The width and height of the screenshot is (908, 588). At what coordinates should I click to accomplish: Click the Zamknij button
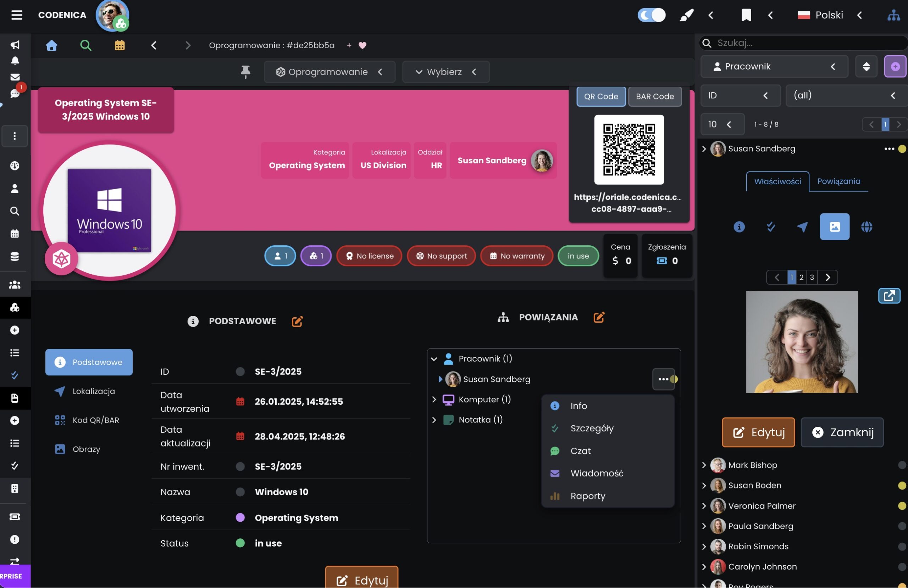coord(842,432)
